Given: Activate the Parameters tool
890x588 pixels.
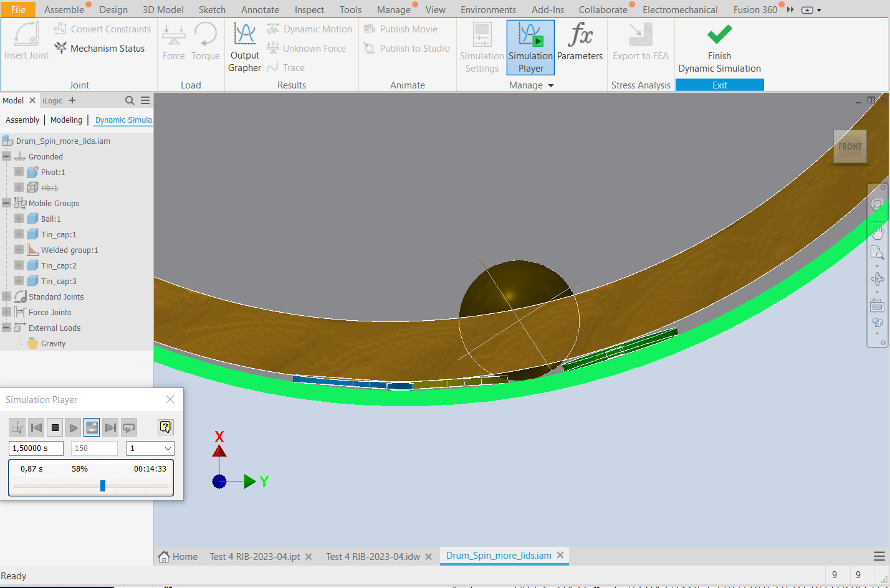Looking at the screenshot, I should pyautogui.click(x=580, y=47).
